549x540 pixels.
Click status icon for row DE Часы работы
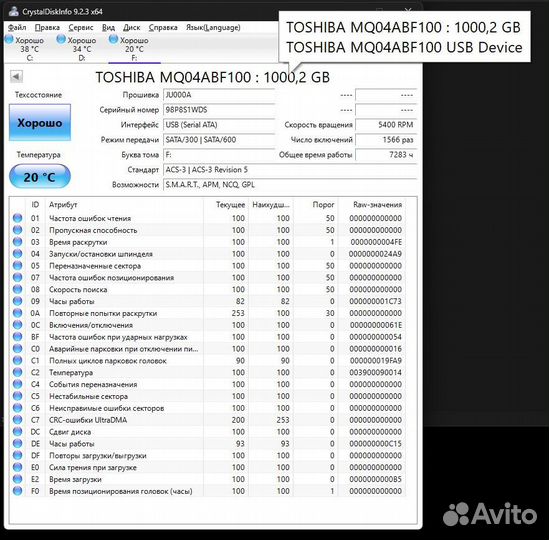(18, 444)
